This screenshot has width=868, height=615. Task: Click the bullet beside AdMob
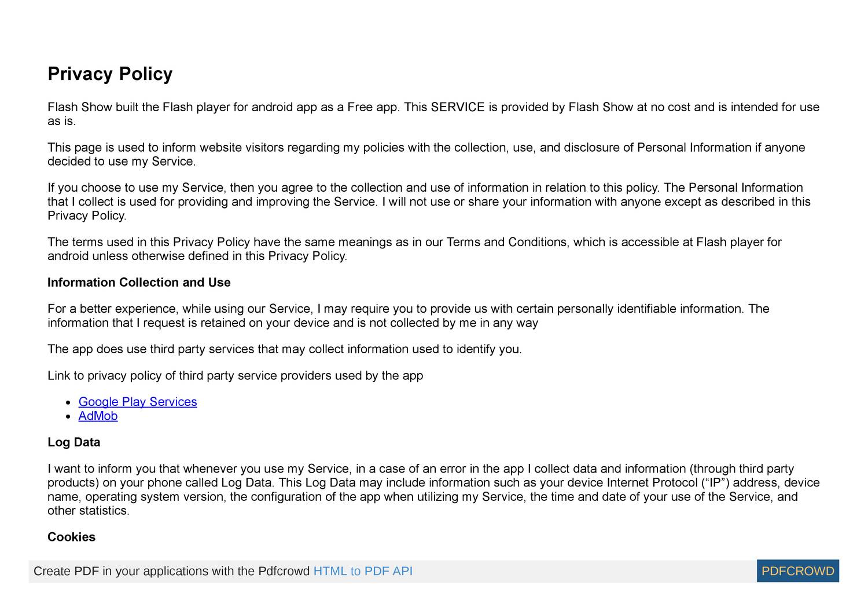69,416
